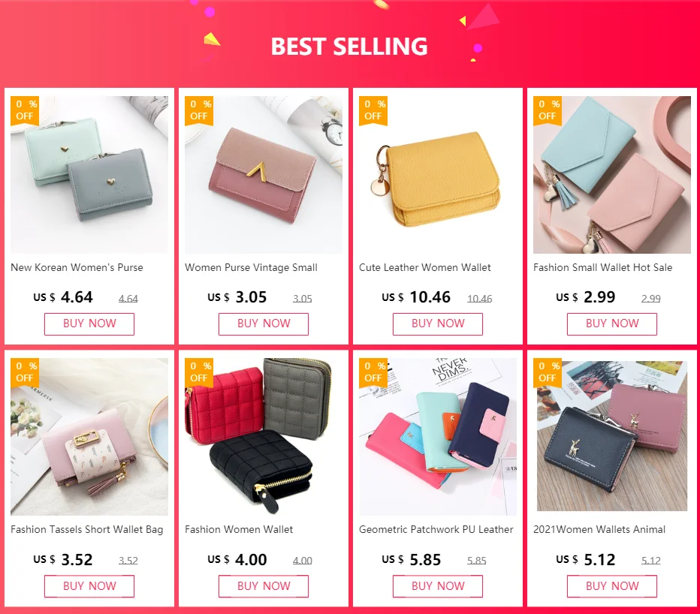Screen dimensions: 700x614
Task: Buy the 5.12 Women Wallets Animal
Action: click(x=612, y=586)
